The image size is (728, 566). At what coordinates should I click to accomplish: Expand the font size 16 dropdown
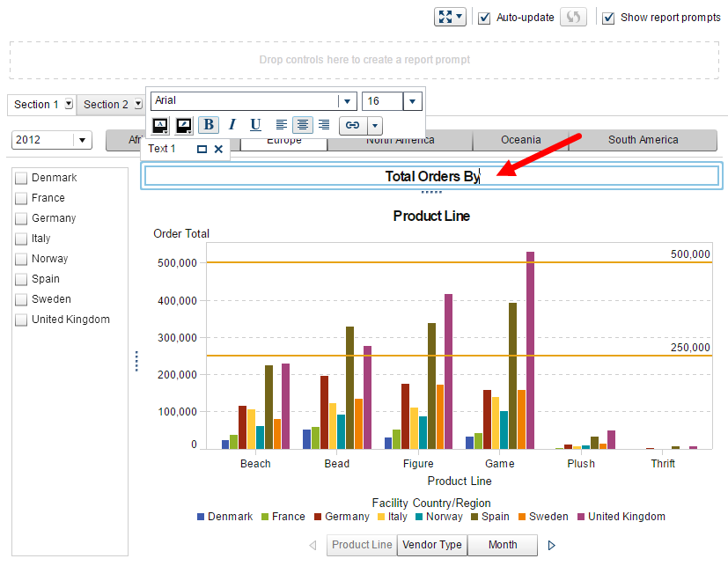pyautogui.click(x=412, y=101)
